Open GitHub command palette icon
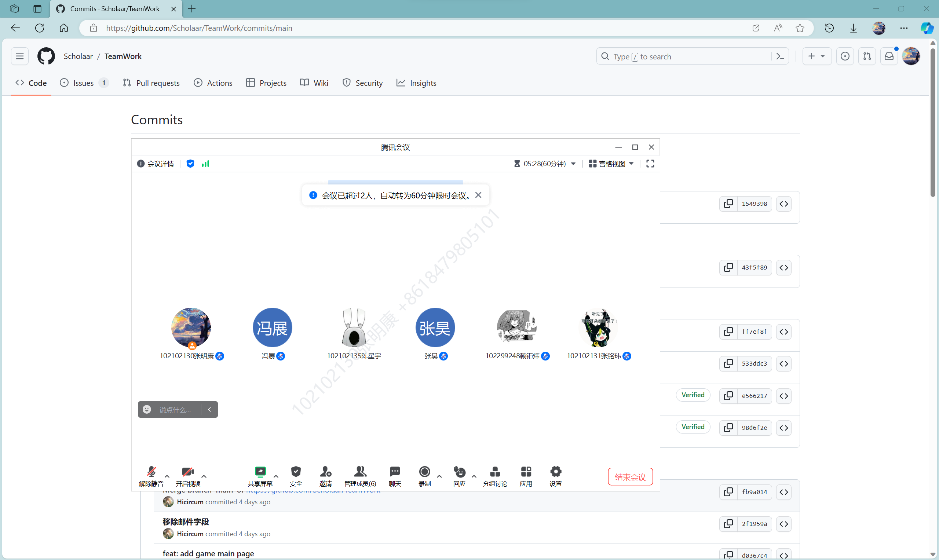 [x=780, y=56]
